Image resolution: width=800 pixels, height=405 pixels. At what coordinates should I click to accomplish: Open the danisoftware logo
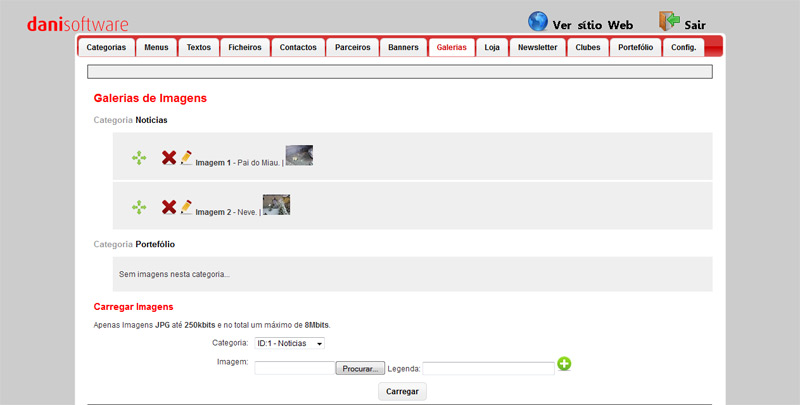click(78, 24)
